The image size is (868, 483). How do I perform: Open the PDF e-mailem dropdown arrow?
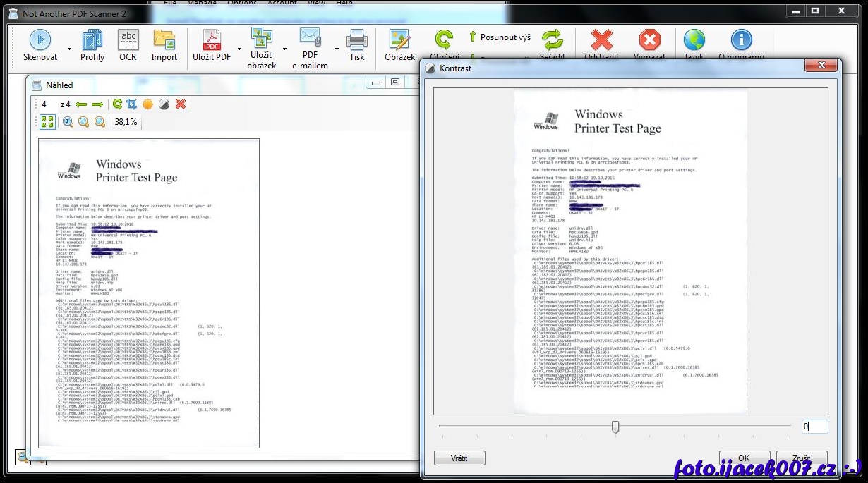tap(337, 49)
